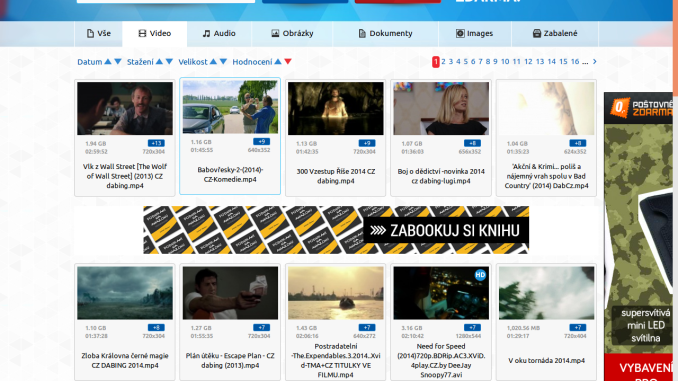Go to next page with arrow
678x381 pixels.
pos(595,61)
